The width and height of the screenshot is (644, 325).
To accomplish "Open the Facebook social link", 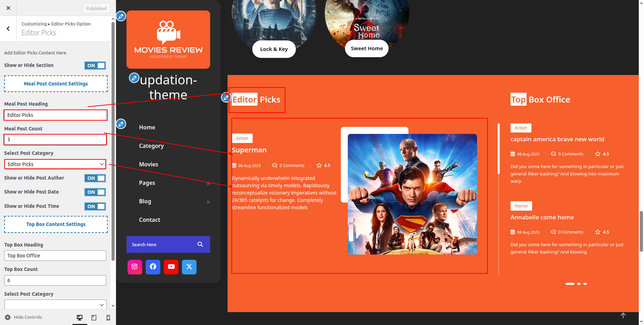I will point(153,267).
